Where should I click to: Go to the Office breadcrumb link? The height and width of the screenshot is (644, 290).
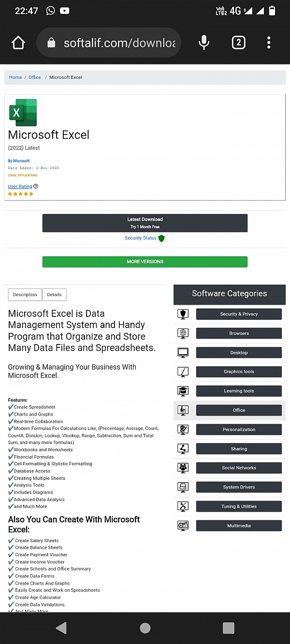pyautogui.click(x=34, y=77)
